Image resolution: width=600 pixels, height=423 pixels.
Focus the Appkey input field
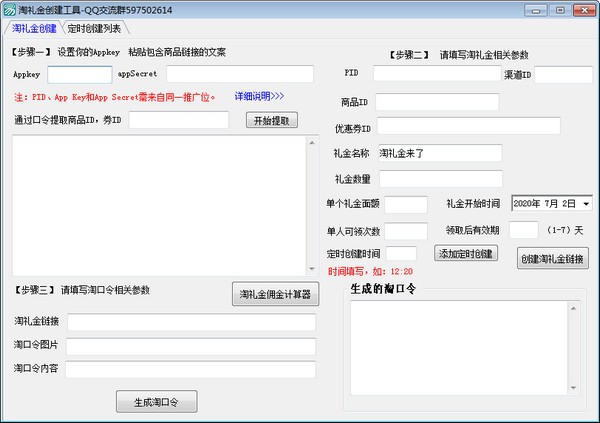click(80, 74)
